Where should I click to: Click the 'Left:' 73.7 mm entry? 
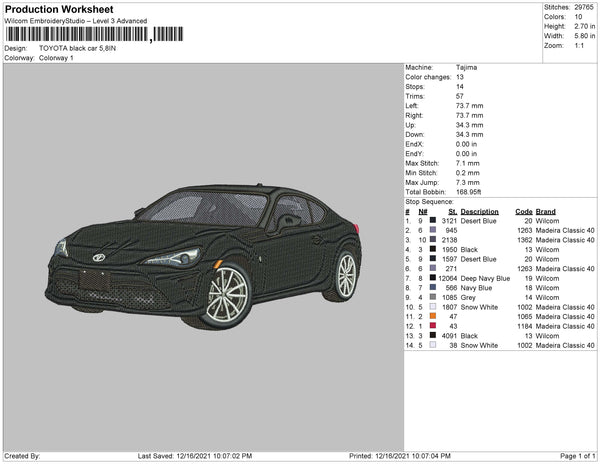(x=444, y=106)
